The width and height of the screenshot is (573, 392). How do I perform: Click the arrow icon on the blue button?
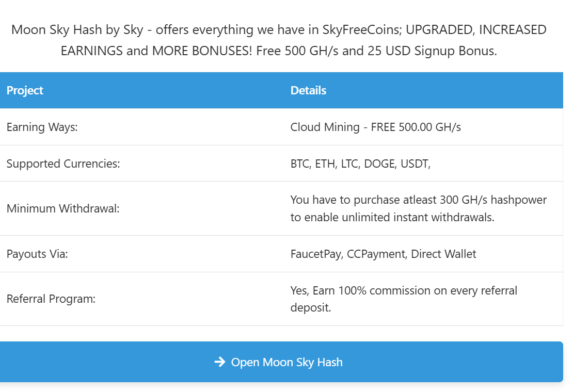220,362
